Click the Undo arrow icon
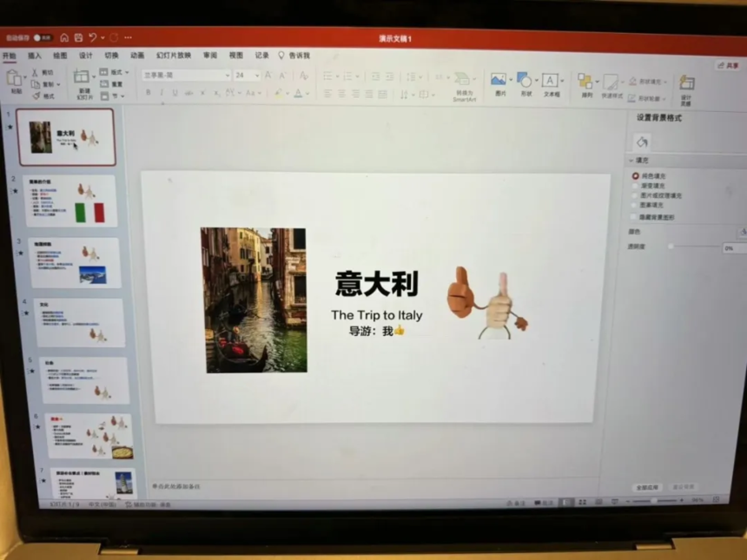This screenshot has height=560, width=747. [x=93, y=37]
